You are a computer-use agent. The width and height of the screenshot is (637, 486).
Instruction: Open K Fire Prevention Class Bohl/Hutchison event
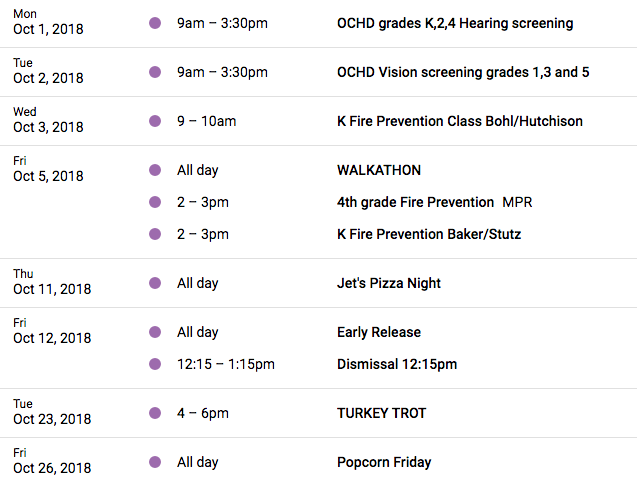point(460,121)
